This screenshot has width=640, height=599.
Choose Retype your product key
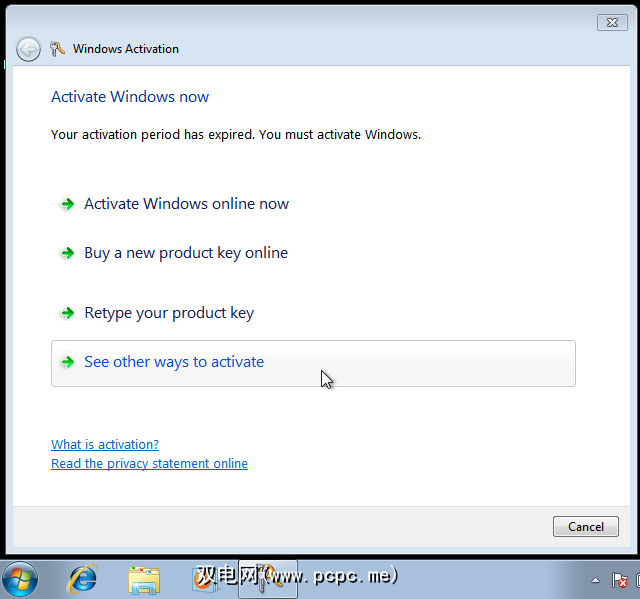pyautogui.click(x=169, y=313)
